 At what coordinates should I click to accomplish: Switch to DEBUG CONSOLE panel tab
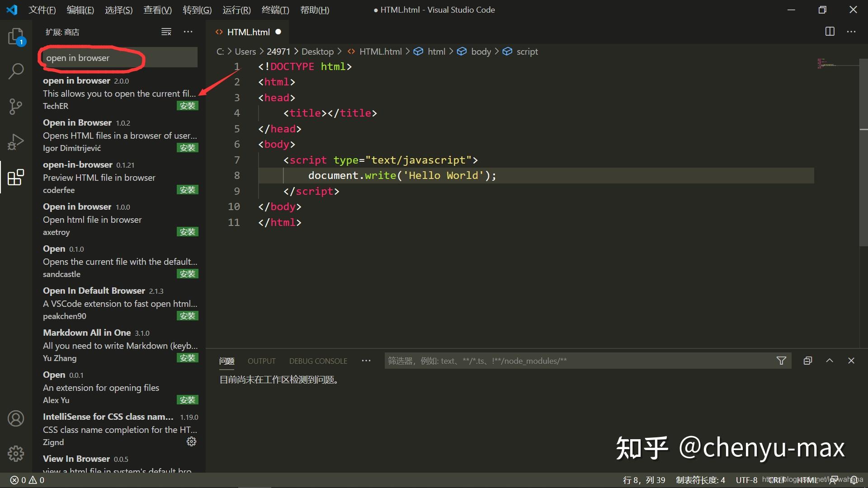[318, 361]
